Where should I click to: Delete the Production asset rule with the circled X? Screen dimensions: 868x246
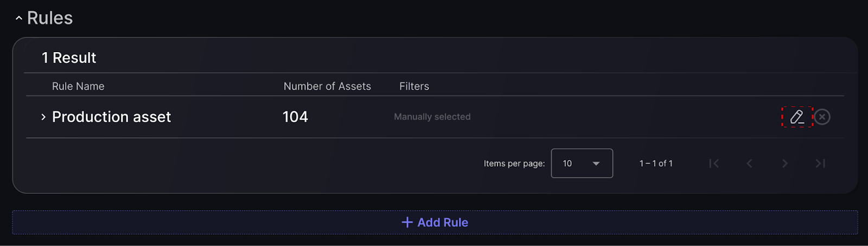coord(822,117)
